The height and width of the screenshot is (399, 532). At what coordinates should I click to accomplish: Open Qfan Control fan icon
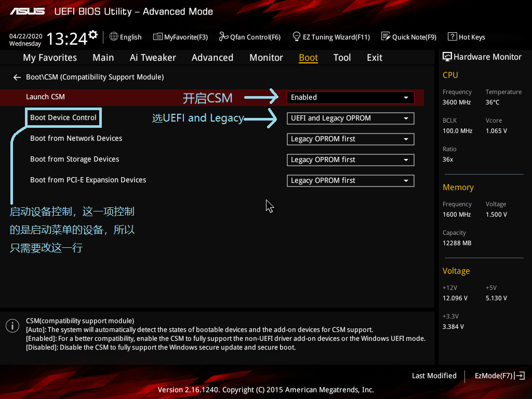point(223,36)
